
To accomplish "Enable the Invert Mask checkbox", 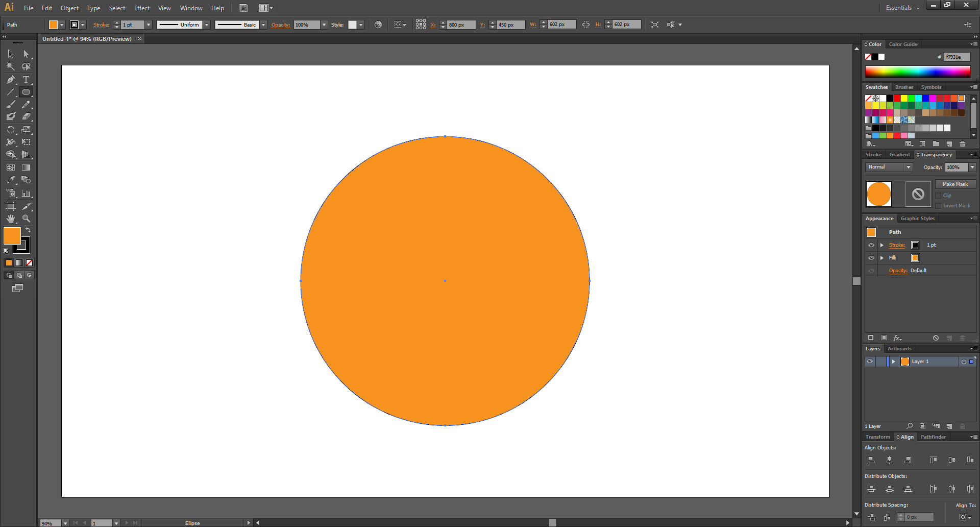I will (x=938, y=206).
